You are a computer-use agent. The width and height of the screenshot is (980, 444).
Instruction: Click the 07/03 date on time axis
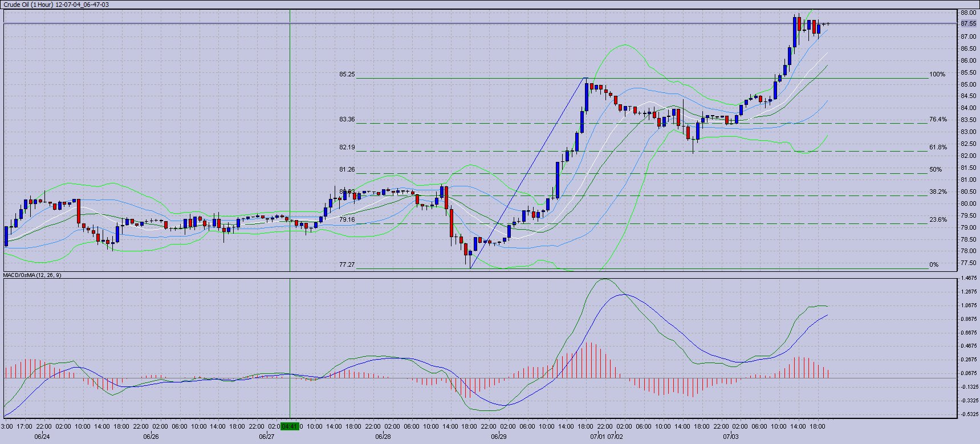[730, 437]
